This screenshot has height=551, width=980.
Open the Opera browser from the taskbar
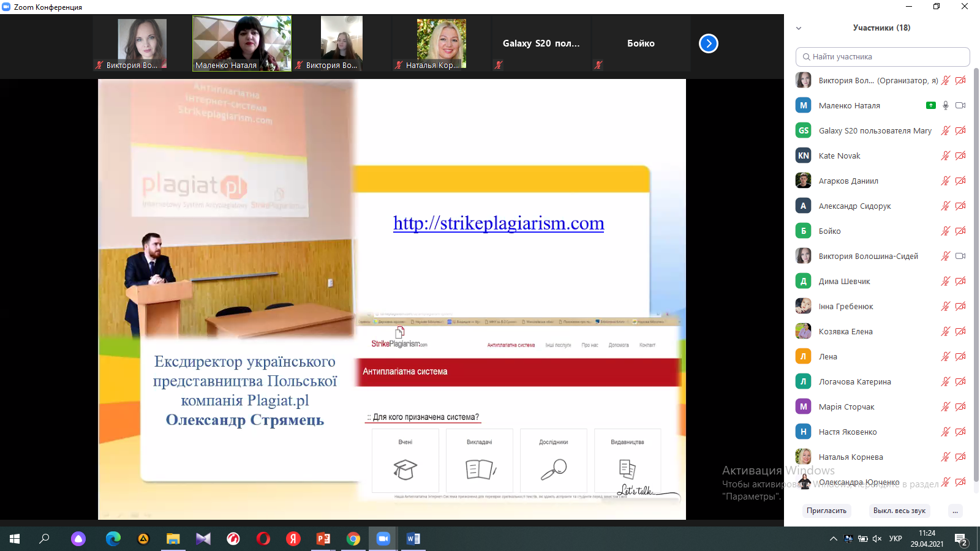click(263, 539)
